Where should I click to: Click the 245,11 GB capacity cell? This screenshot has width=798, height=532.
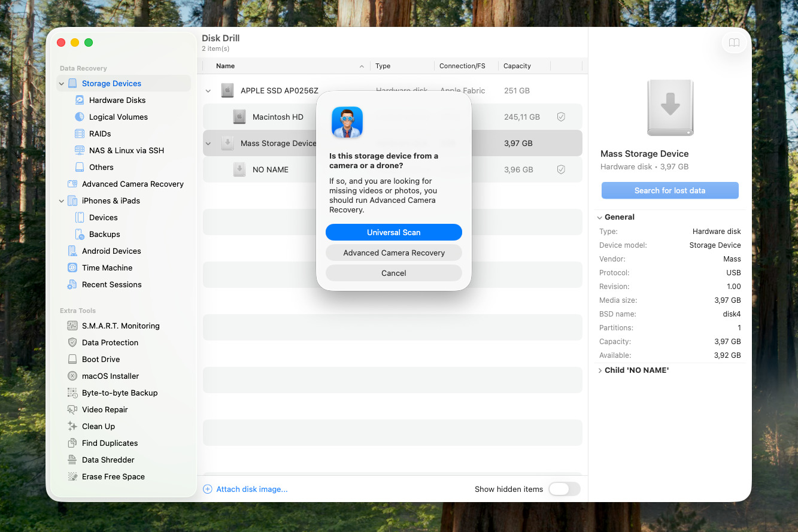click(x=522, y=117)
